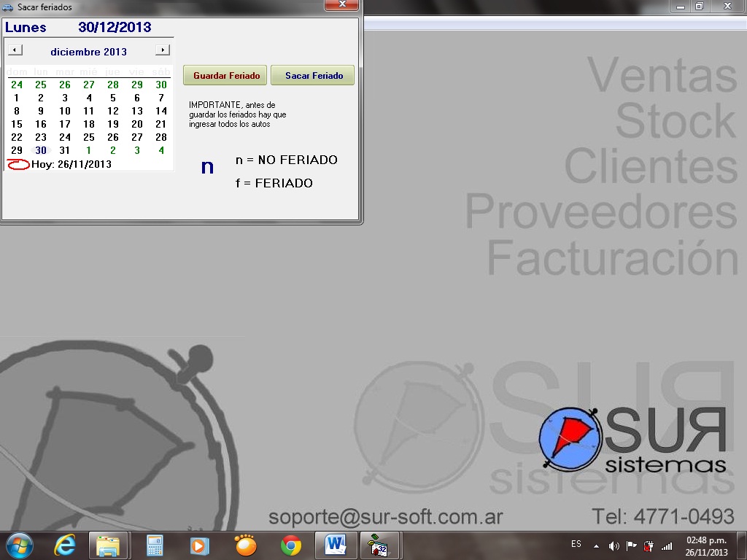The height and width of the screenshot is (560, 747).
Task: Click the 'f = FERIADO' legend text
Action: [274, 183]
